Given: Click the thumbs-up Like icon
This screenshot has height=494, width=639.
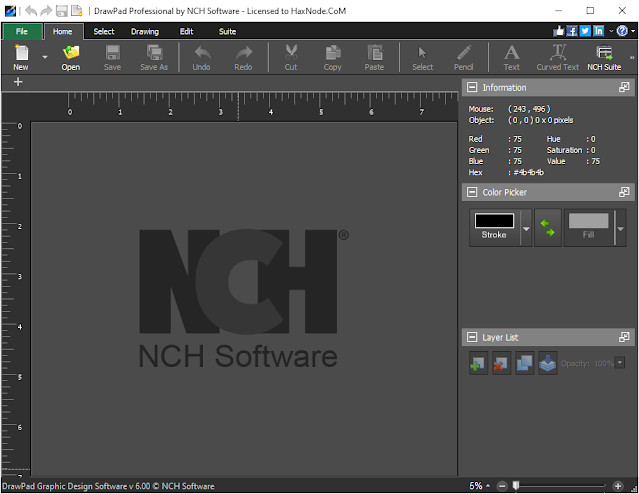Looking at the screenshot, I should (558, 31).
